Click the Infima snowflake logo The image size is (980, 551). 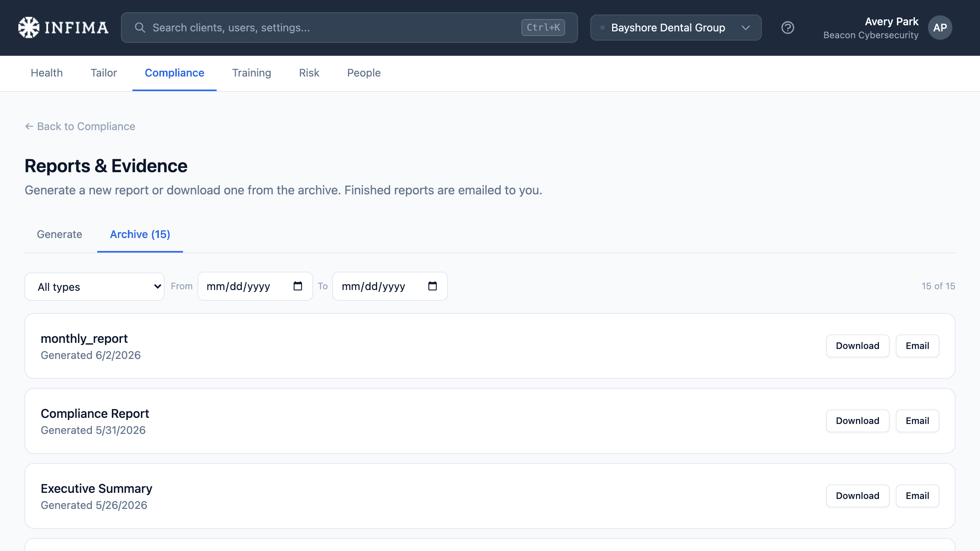click(29, 28)
